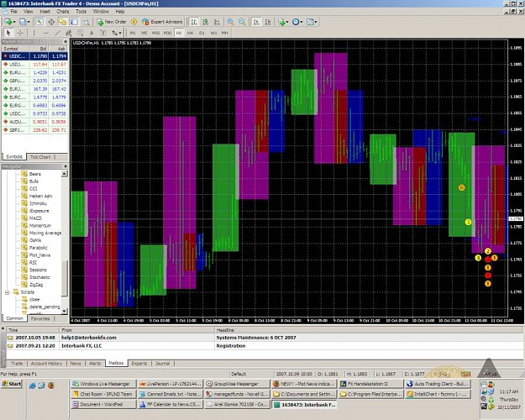
Task: Open the Data Window toolbar icon
Action: 51,22
